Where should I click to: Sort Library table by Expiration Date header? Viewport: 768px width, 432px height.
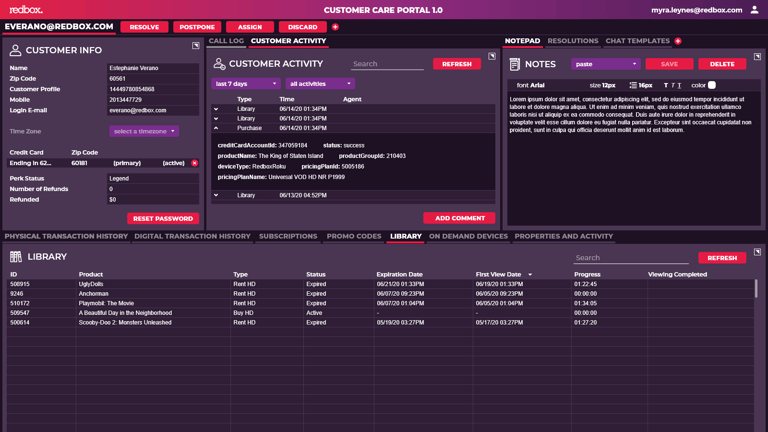coord(399,275)
